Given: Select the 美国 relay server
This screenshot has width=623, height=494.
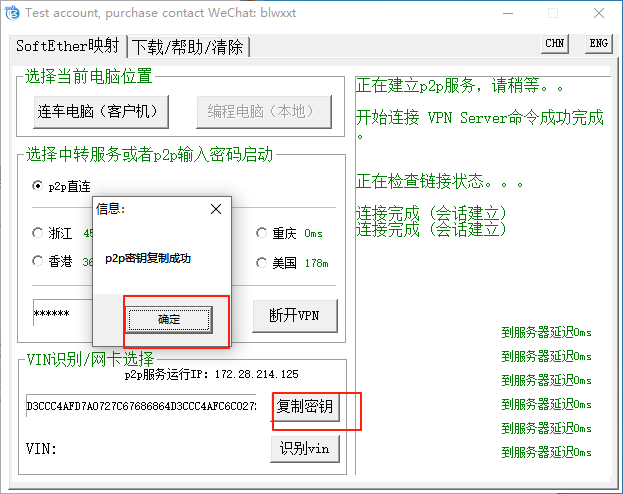Looking at the screenshot, I should 262,262.
